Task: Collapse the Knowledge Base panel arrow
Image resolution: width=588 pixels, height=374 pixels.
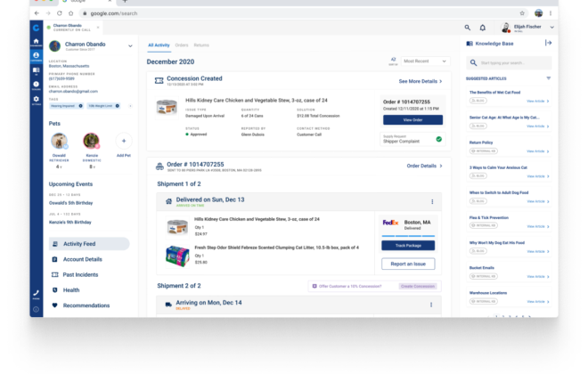Action: tap(548, 43)
